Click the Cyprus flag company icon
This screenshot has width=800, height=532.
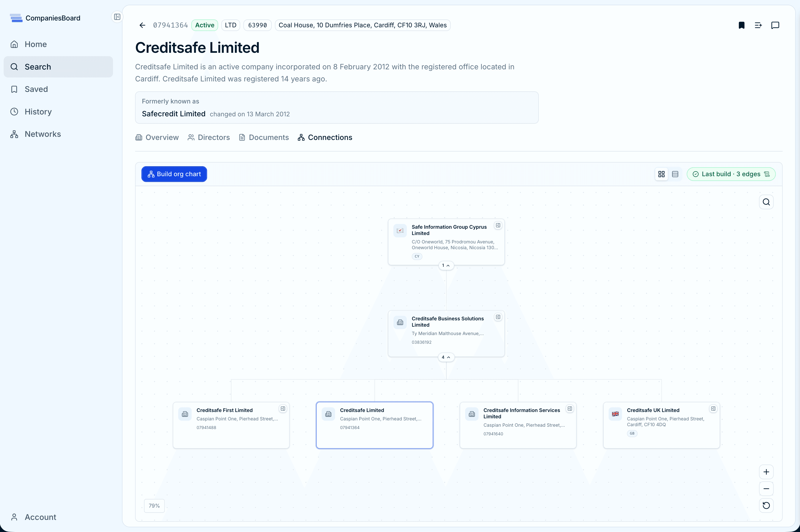pyautogui.click(x=400, y=231)
